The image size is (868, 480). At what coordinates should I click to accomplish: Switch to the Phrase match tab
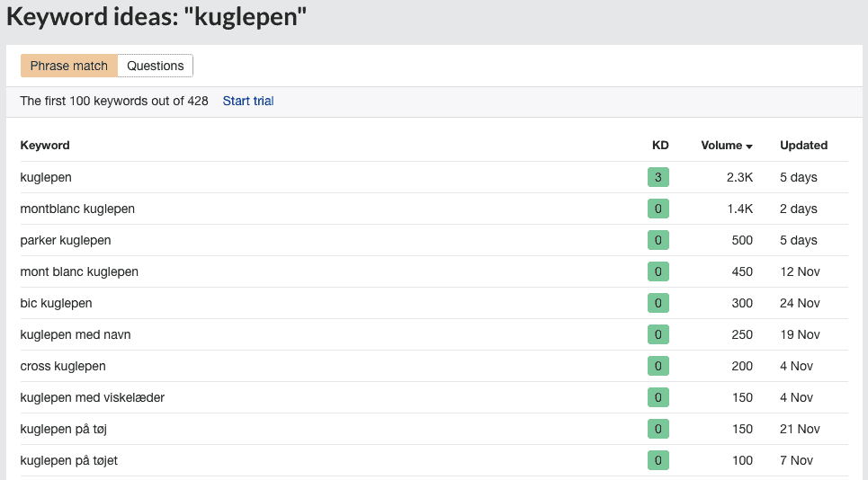[x=69, y=66]
